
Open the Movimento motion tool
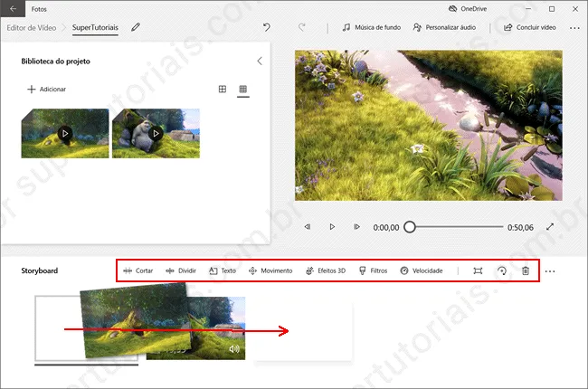(x=270, y=270)
